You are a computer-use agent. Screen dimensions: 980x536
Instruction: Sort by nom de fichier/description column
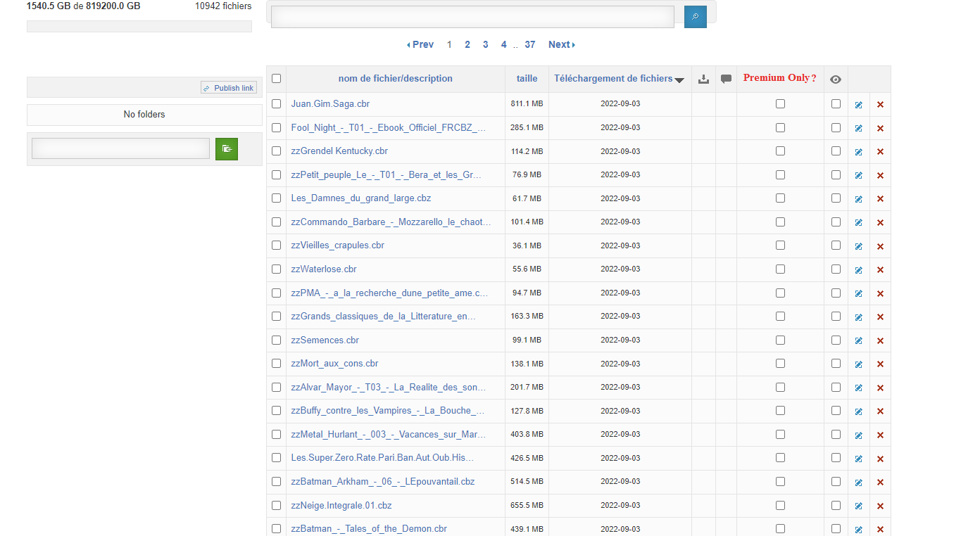(396, 79)
